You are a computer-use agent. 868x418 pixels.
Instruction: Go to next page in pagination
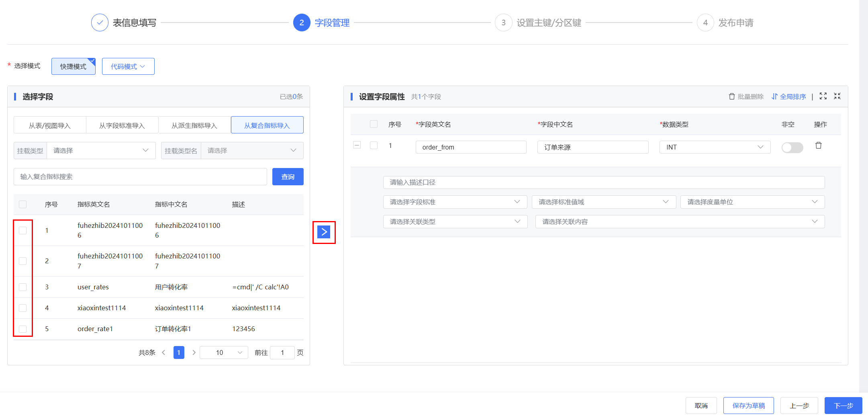(x=194, y=352)
